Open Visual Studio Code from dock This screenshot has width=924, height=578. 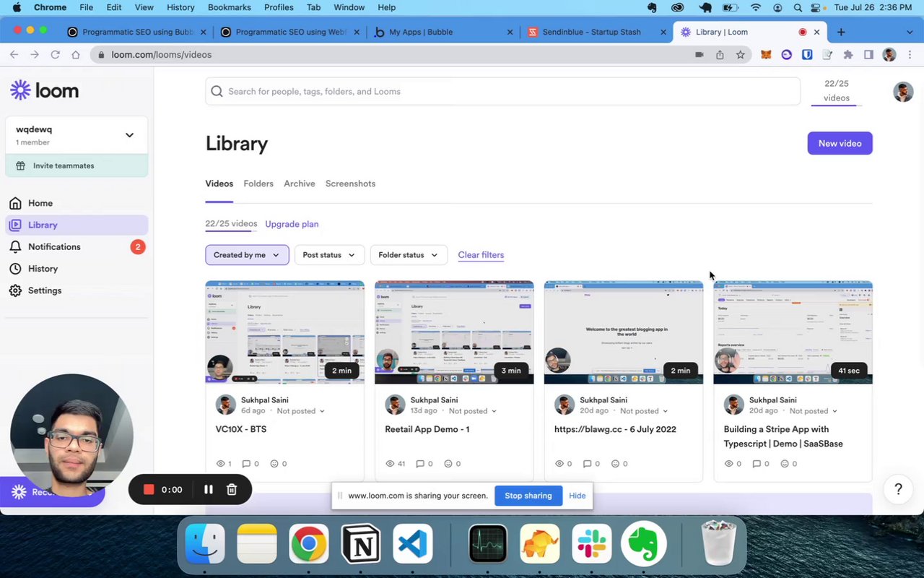tap(412, 544)
